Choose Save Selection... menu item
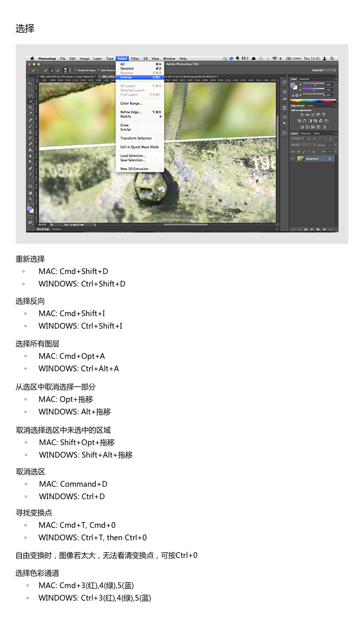The height and width of the screenshot is (624, 364). [x=140, y=160]
